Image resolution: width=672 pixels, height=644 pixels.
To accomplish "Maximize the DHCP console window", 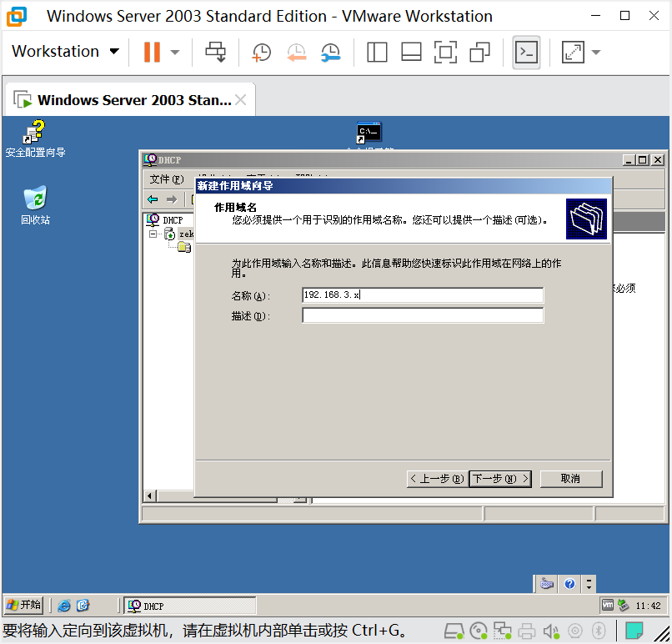I will [643, 160].
